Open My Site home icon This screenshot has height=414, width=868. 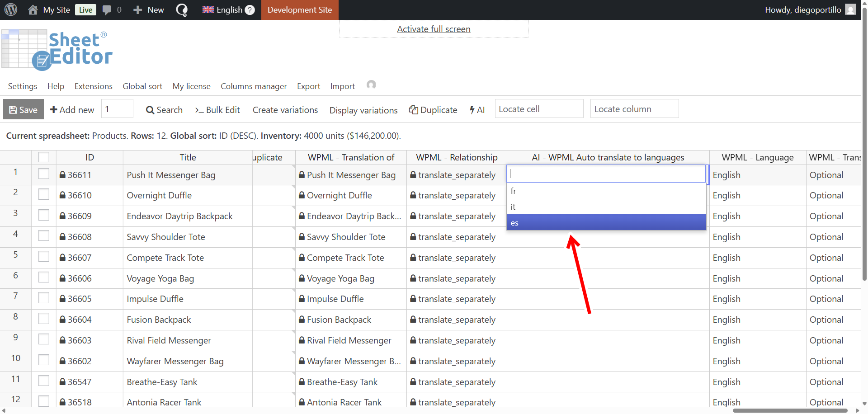[x=33, y=9]
